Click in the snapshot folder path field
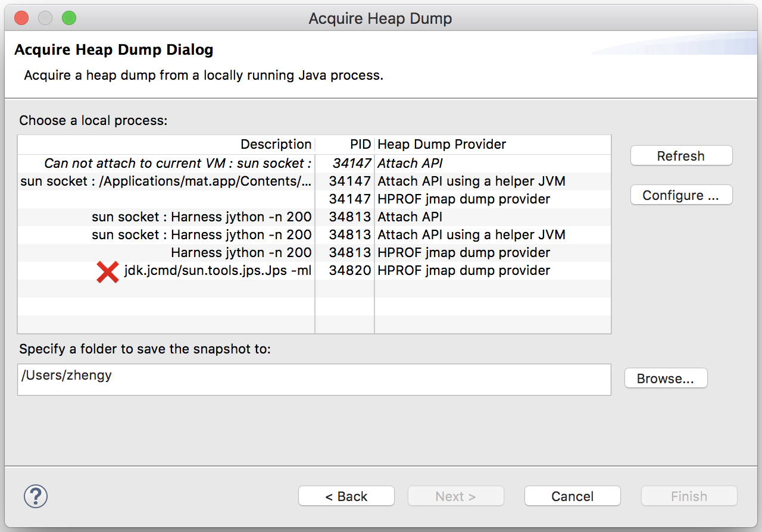The width and height of the screenshot is (762, 532). click(x=314, y=380)
